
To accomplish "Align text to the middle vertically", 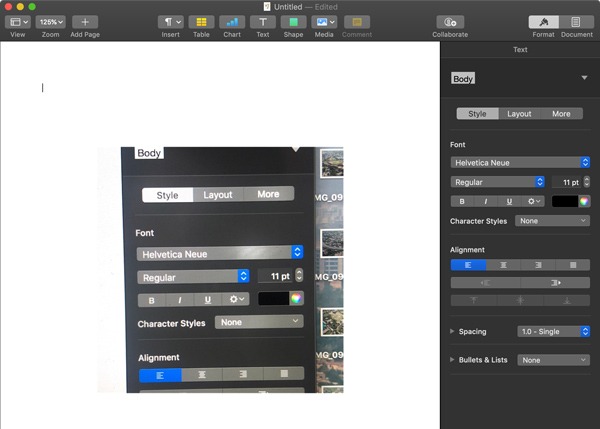I will point(520,300).
